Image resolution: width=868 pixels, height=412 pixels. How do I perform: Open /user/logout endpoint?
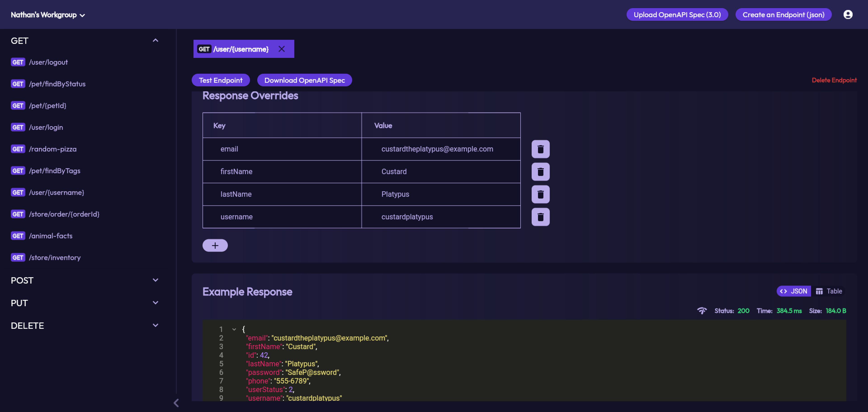(48, 62)
